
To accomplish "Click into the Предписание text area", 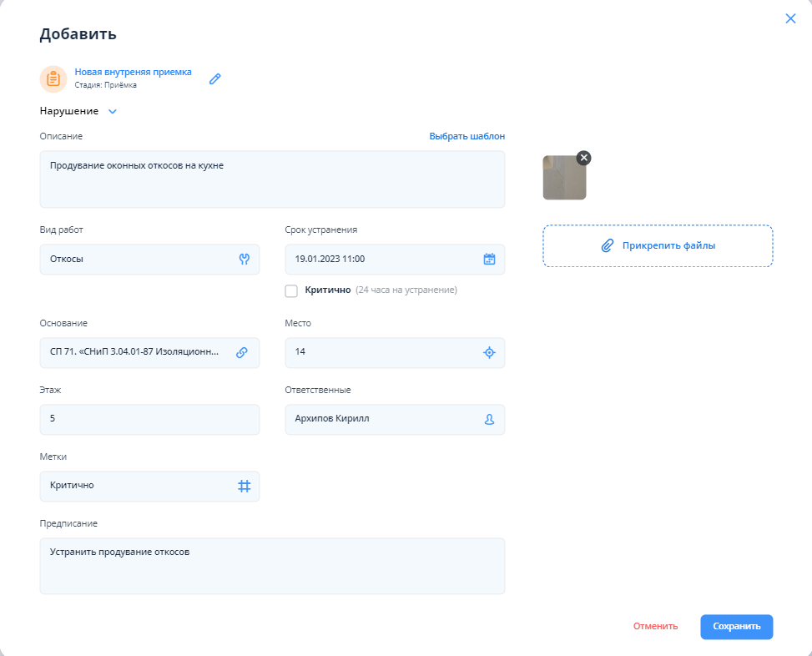I will pyautogui.click(x=272, y=566).
